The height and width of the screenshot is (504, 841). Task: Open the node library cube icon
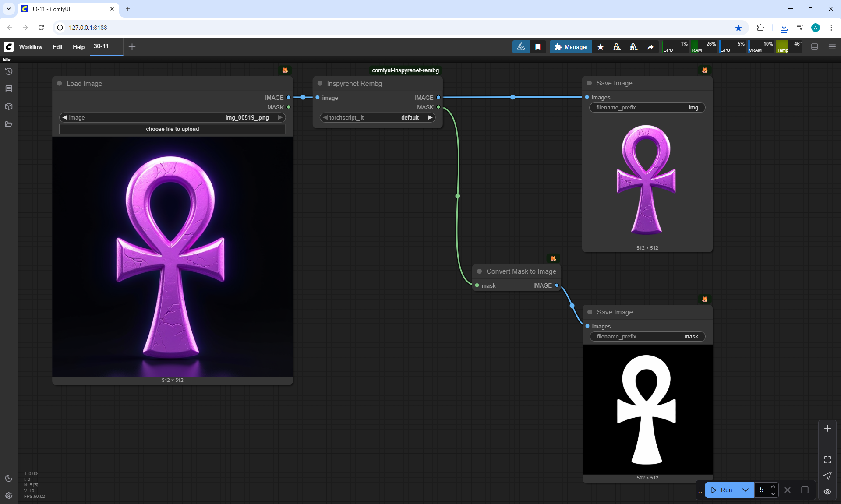point(9,106)
